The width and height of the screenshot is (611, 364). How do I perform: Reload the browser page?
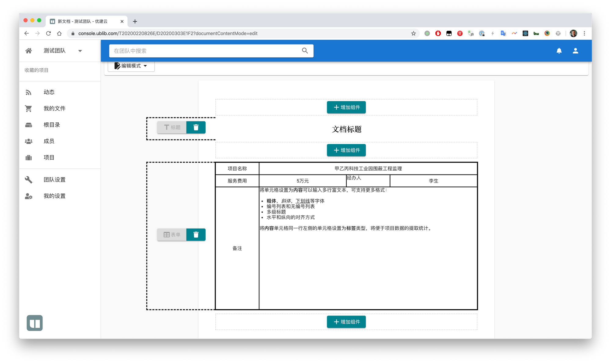[48, 33]
